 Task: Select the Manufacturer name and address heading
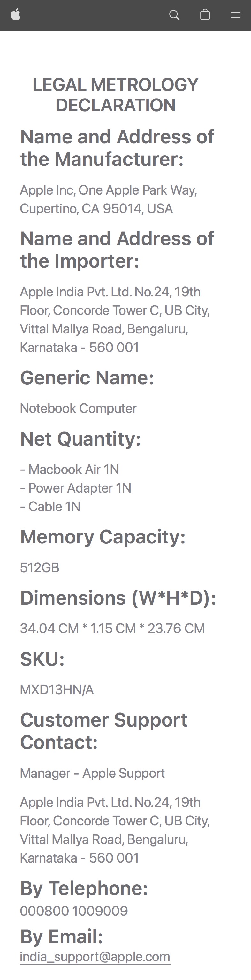pos(117,148)
